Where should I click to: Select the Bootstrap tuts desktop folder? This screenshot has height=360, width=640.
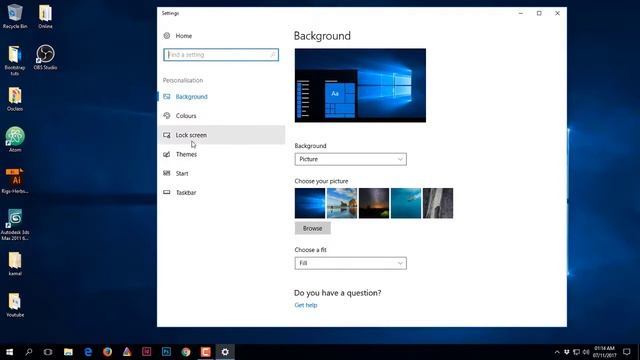pos(15,60)
